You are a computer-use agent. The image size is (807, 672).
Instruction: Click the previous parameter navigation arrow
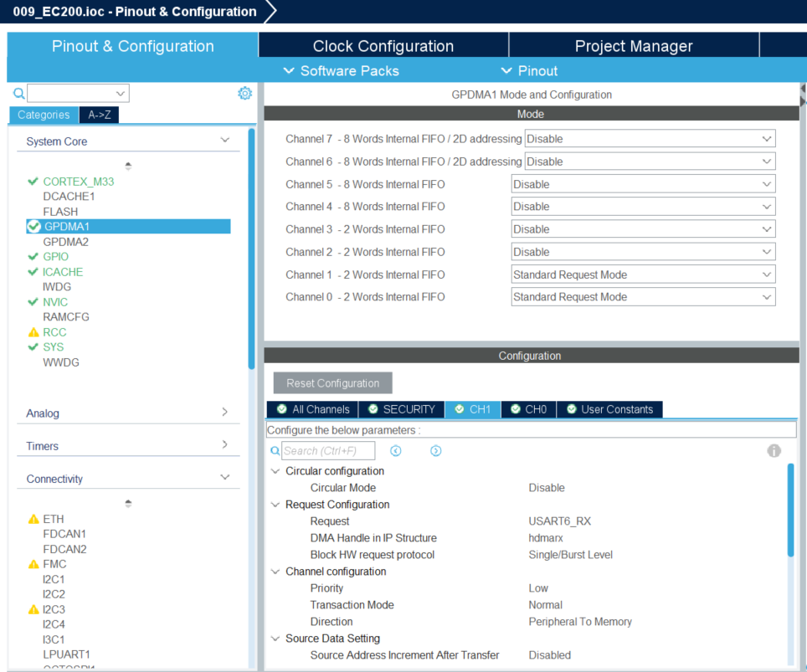click(395, 450)
